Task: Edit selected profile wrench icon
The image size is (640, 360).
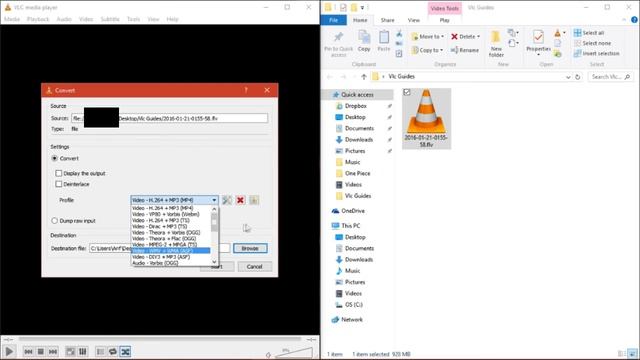Action: click(x=227, y=200)
